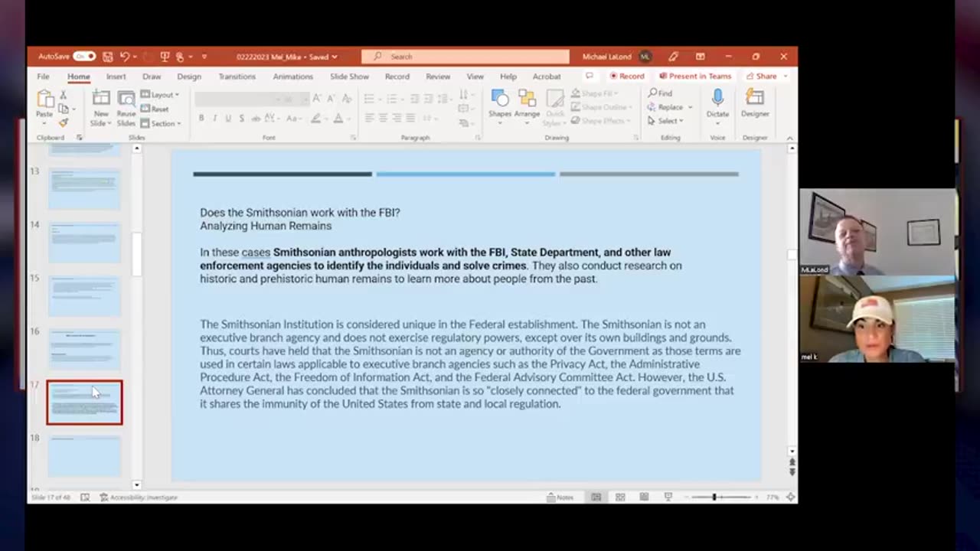Switch to Reading View icon
This screenshot has width=980, height=551.
pyautogui.click(x=644, y=497)
